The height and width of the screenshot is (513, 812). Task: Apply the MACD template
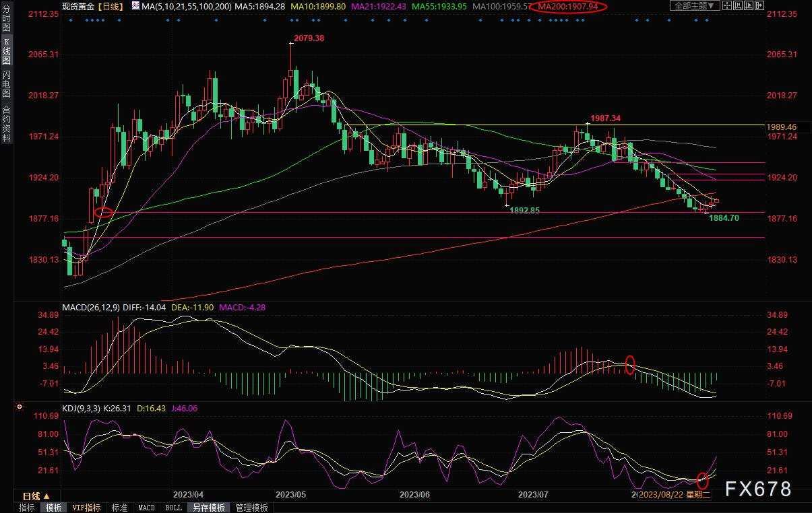pos(146,508)
